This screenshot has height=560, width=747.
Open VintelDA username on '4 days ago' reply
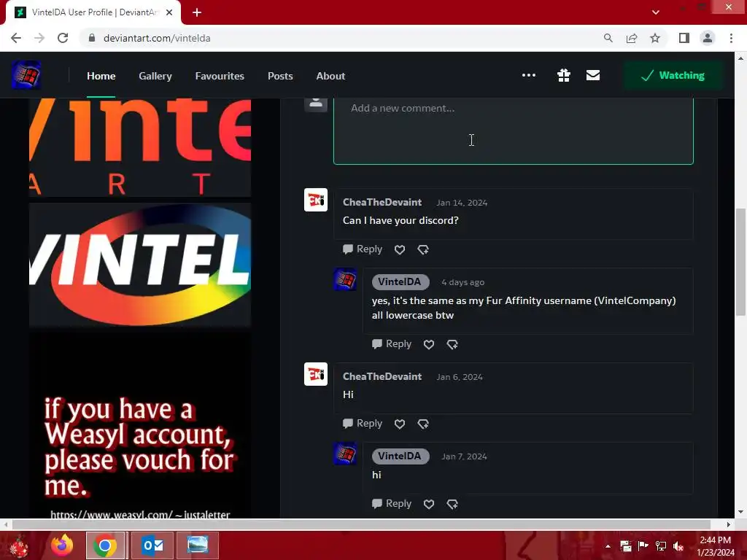(x=400, y=282)
